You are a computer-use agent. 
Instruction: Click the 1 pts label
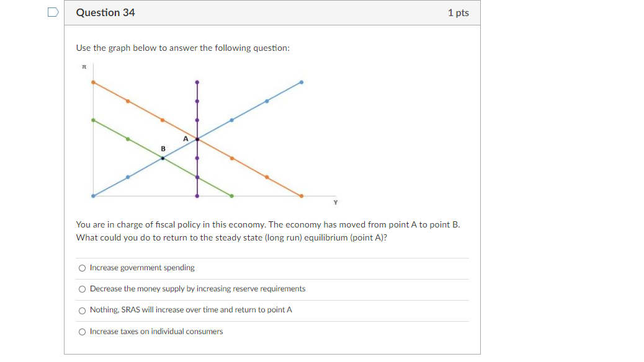458,13
